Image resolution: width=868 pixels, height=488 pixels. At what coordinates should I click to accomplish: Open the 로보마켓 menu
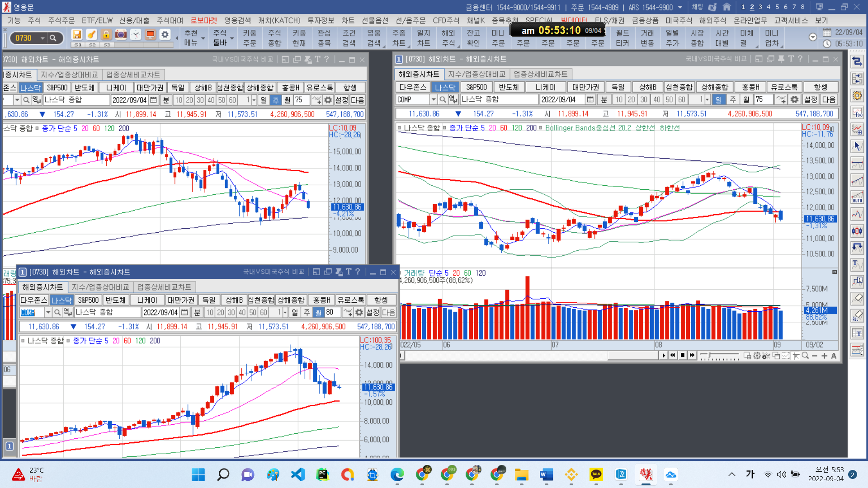click(203, 20)
